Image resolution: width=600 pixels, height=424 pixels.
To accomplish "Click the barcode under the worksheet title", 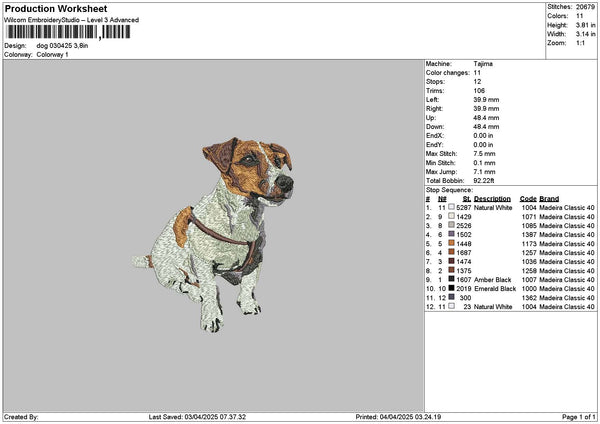I will [x=66, y=32].
